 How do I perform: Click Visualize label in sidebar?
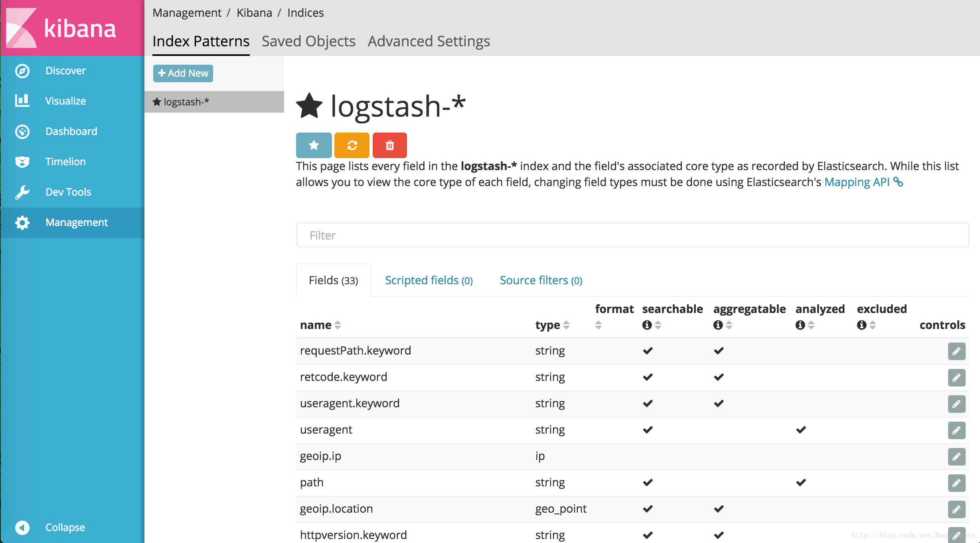(65, 101)
